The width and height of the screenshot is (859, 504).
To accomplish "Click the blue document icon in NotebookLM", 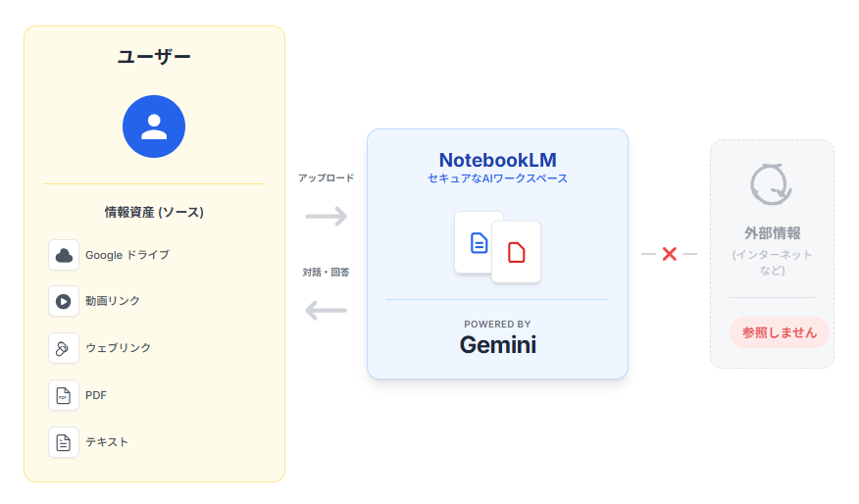I will pos(479,243).
